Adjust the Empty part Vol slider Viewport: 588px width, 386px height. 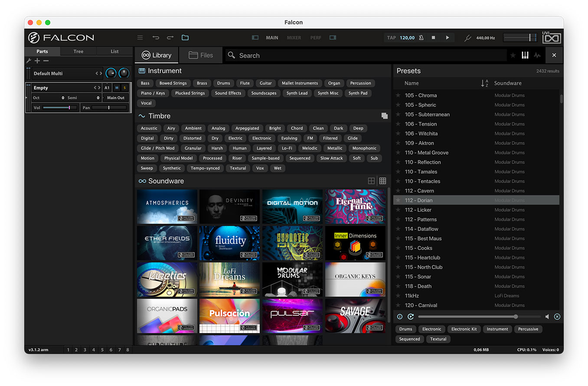point(60,108)
